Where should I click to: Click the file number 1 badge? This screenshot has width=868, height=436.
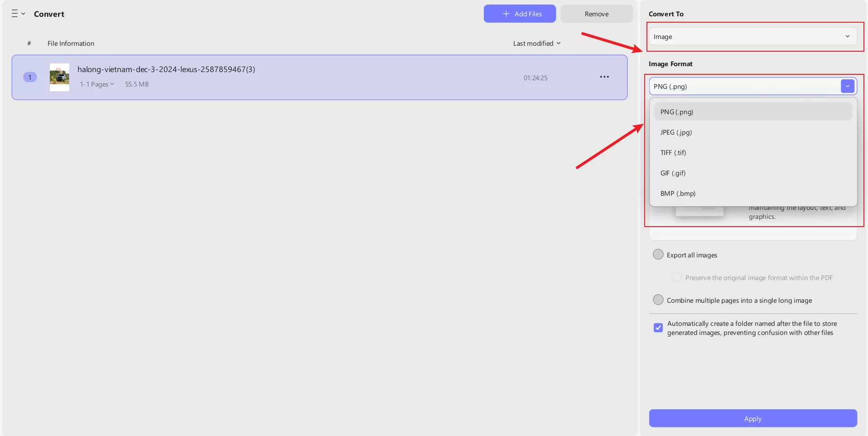click(30, 78)
